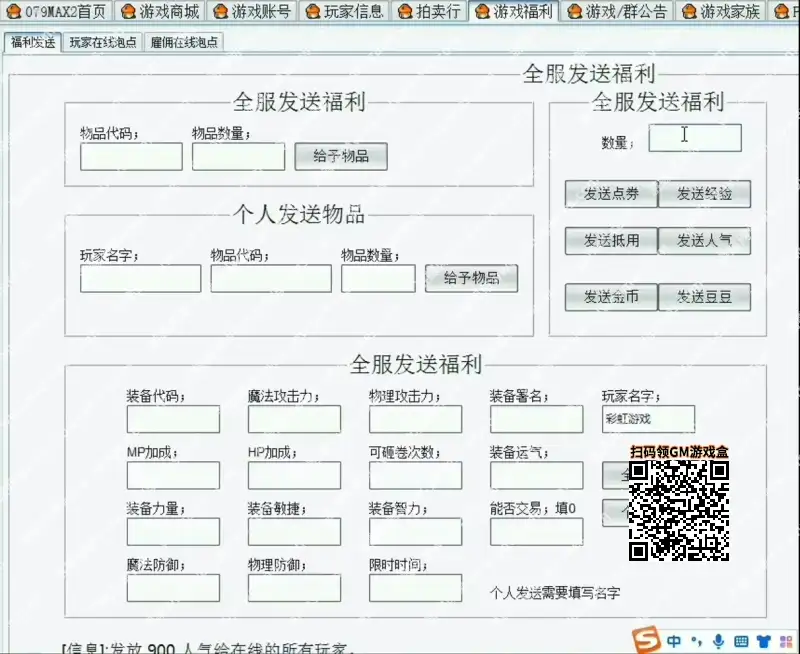Open the 游戏账号 tab

pyautogui.click(x=253, y=11)
